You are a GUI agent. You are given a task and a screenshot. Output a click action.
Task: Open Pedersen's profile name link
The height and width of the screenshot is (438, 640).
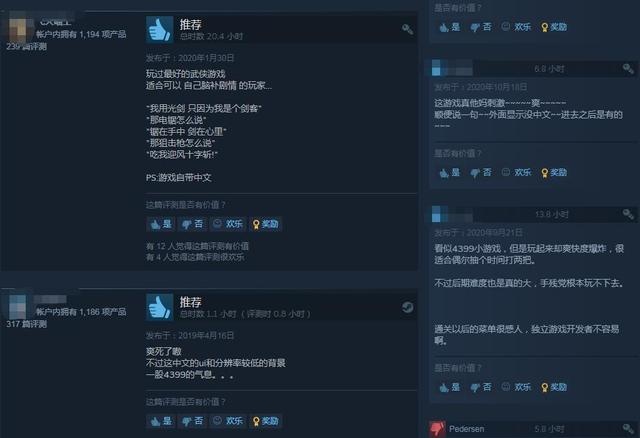(467, 429)
